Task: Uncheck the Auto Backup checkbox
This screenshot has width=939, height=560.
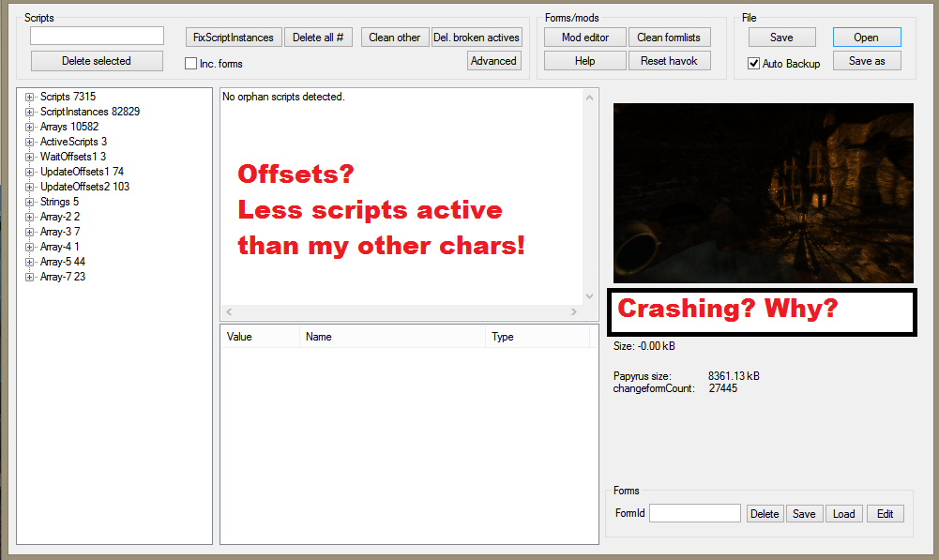Action: pos(754,64)
